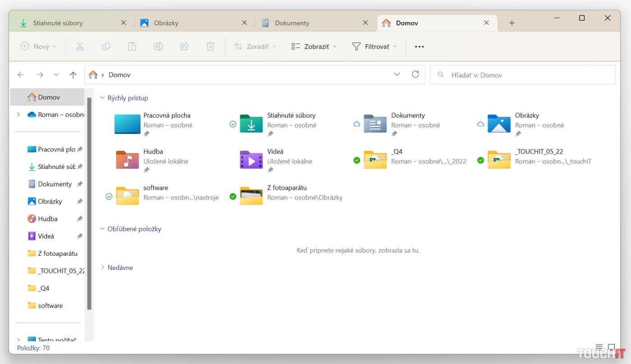631x364 pixels.
Task: Expand the Nedávne section
Action: [102, 268]
